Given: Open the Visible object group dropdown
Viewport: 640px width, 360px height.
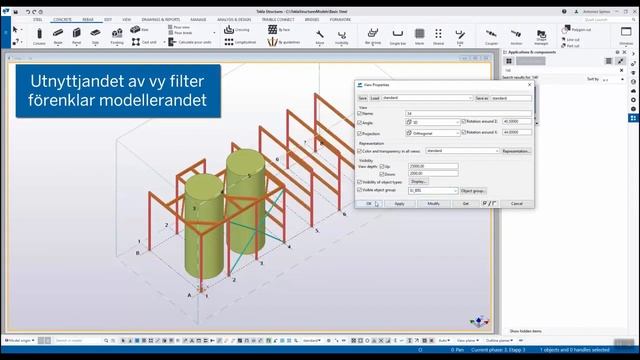Looking at the screenshot, I should [433, 190].
